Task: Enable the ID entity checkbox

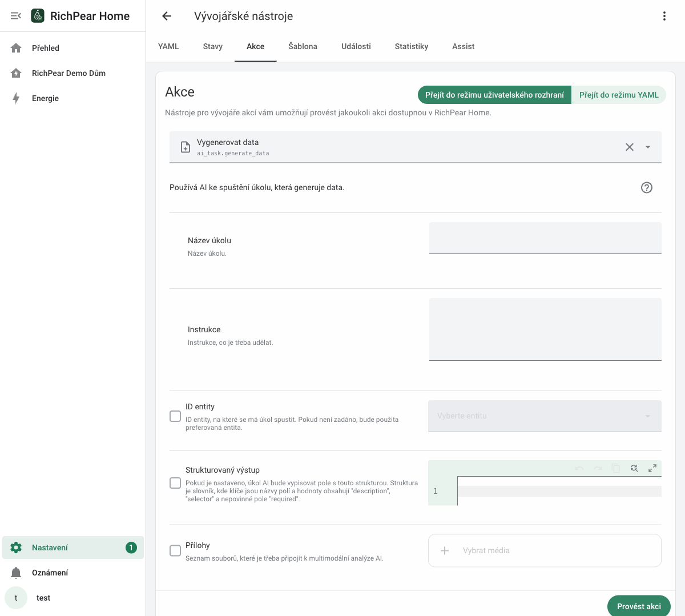Action: tap(175, 416)
